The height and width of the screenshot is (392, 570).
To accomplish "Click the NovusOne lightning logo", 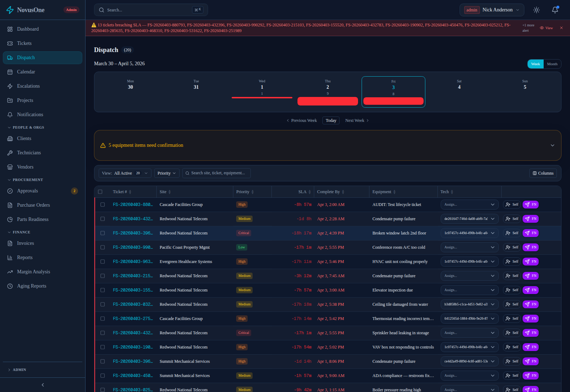I will coord(10,10).
